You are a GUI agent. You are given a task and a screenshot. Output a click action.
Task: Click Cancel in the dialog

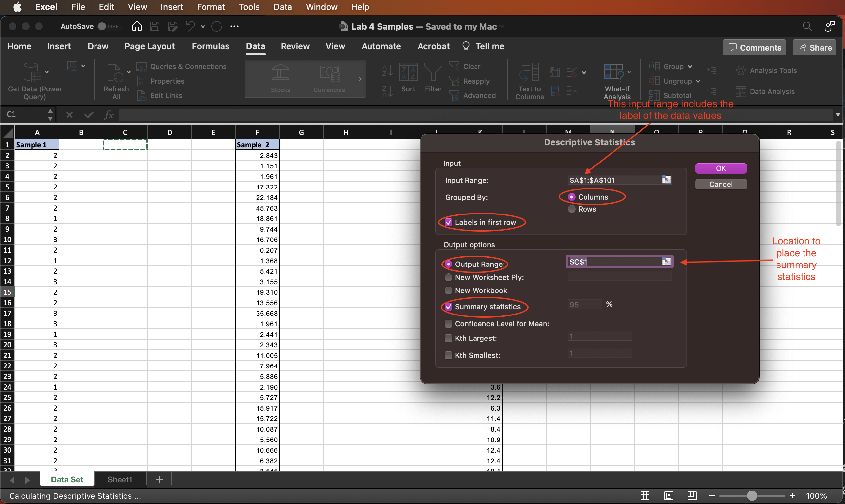(721, 184)
